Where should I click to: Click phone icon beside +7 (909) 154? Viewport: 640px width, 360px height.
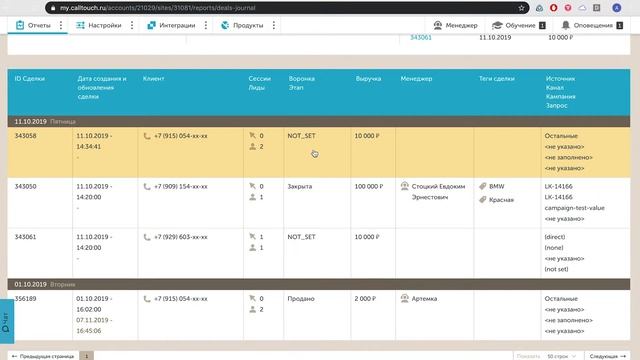coord(147,187)
